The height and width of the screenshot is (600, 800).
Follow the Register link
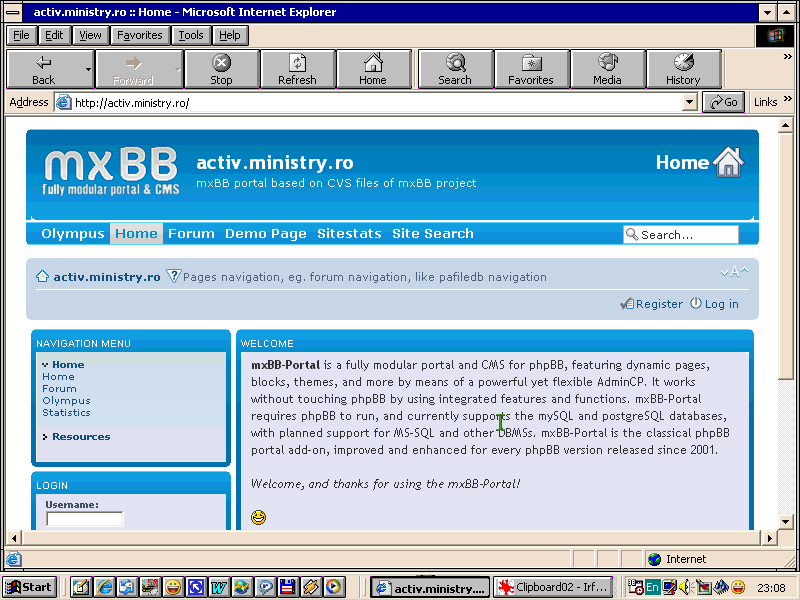click(659, 304)
